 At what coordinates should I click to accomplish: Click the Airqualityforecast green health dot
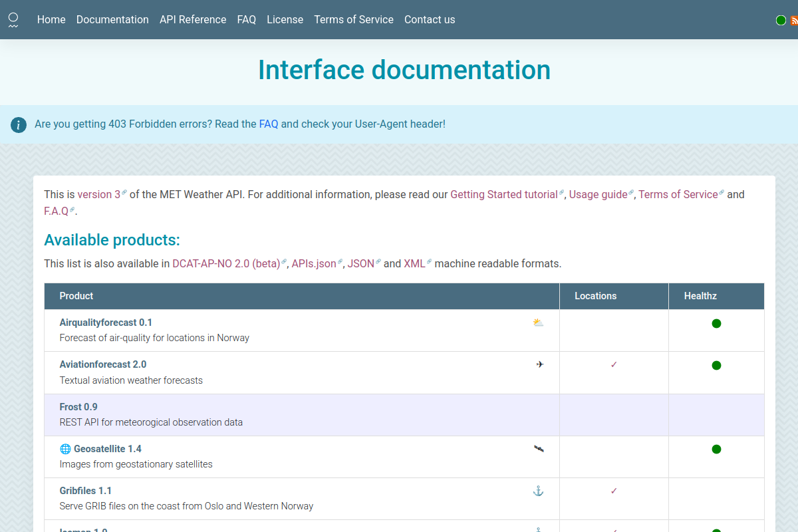(x=716, y=324)
